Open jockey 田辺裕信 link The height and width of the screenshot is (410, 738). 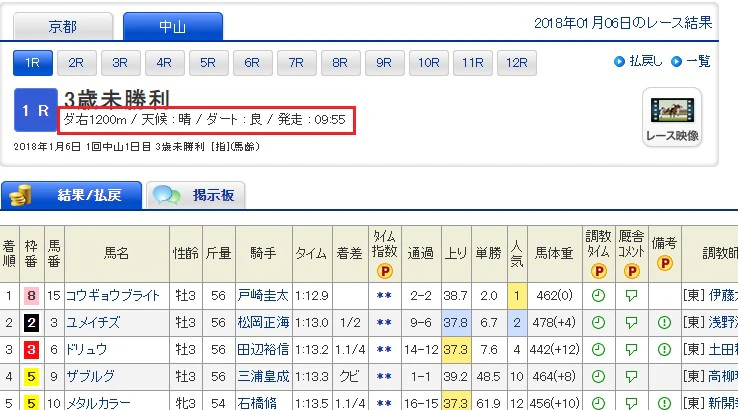[x=263, y=349]
